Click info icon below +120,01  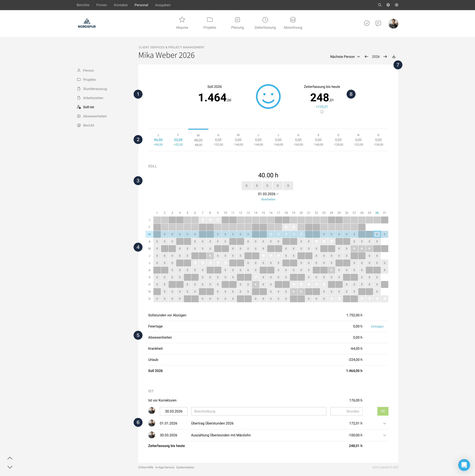click(x=322, y=112)
